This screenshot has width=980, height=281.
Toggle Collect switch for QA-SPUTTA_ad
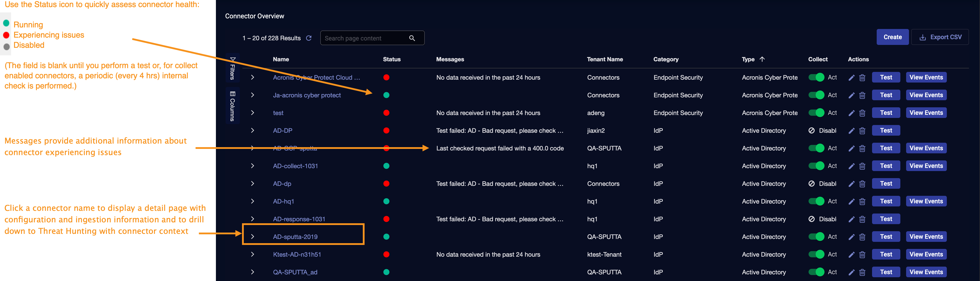pyautogui.click(x=816, y=272)
